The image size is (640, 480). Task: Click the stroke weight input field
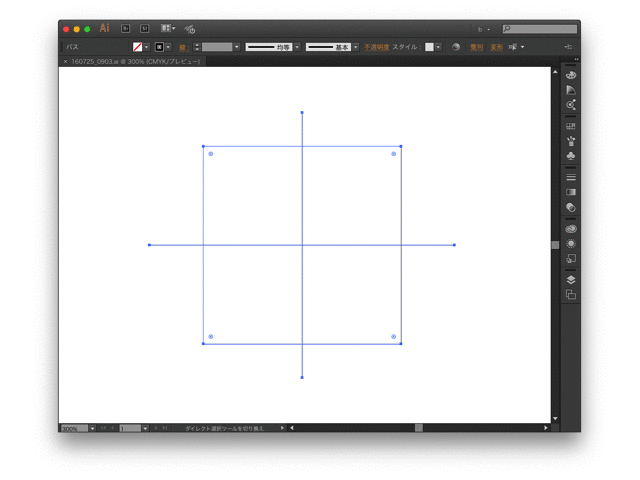click(x=217, y=47)
